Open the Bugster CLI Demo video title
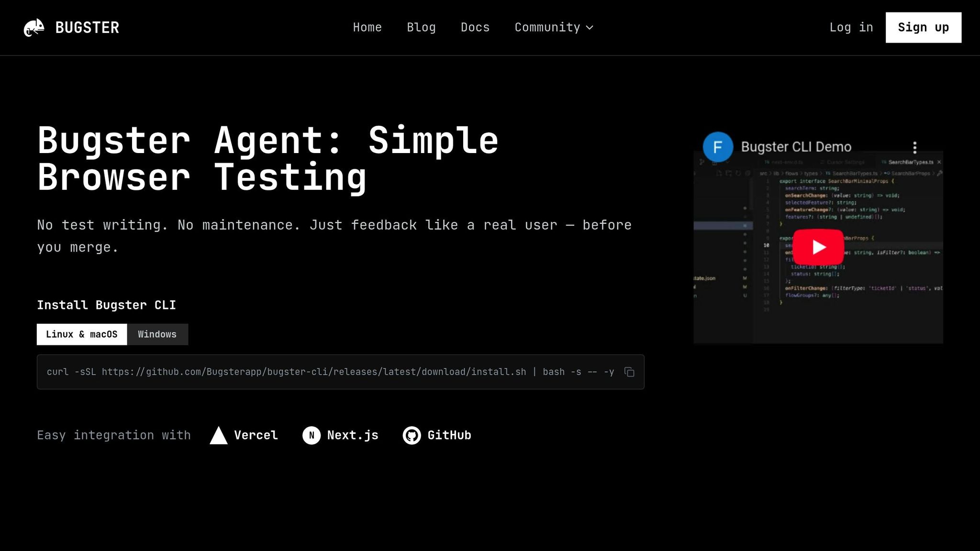The height and width of the screenshot is (551, 980). pyautogui.click(x=796, y=147)
